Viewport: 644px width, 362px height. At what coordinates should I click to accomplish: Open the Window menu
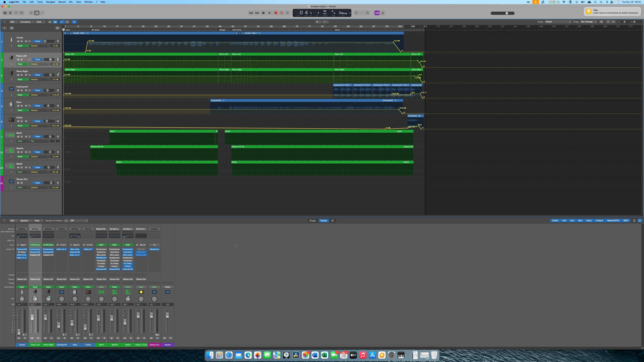[x=89, y=2]
